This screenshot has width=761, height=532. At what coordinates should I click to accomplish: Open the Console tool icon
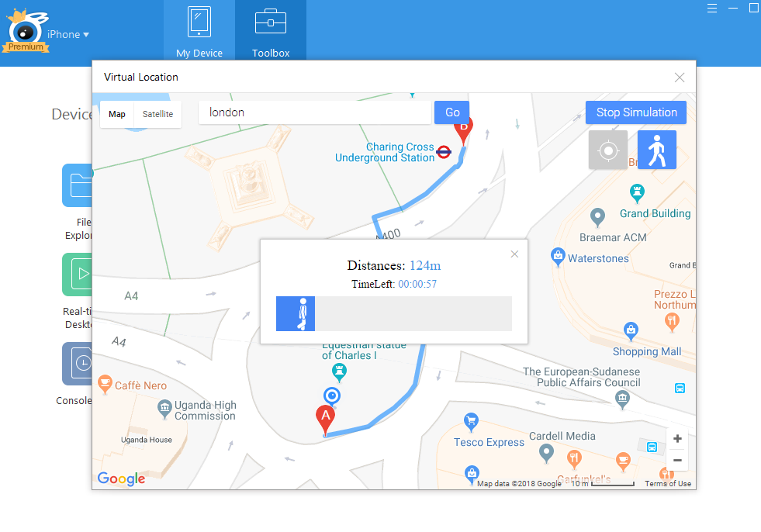coord(78,363)
